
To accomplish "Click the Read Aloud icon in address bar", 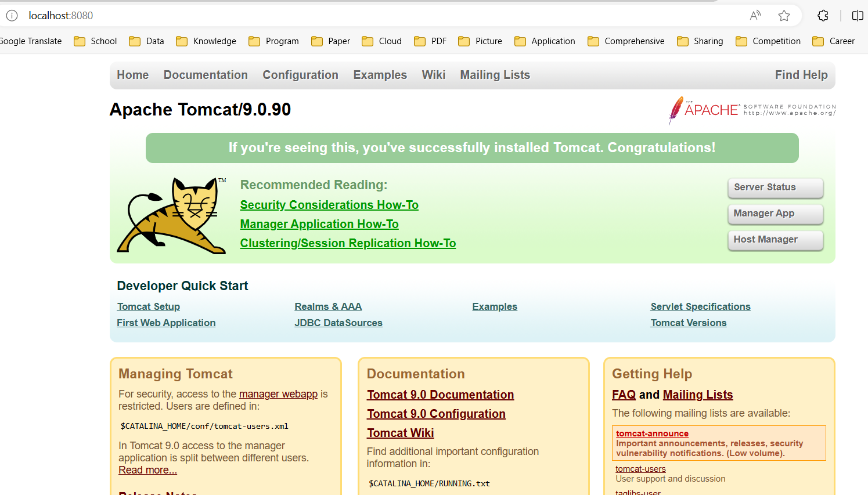I will 755,16.
